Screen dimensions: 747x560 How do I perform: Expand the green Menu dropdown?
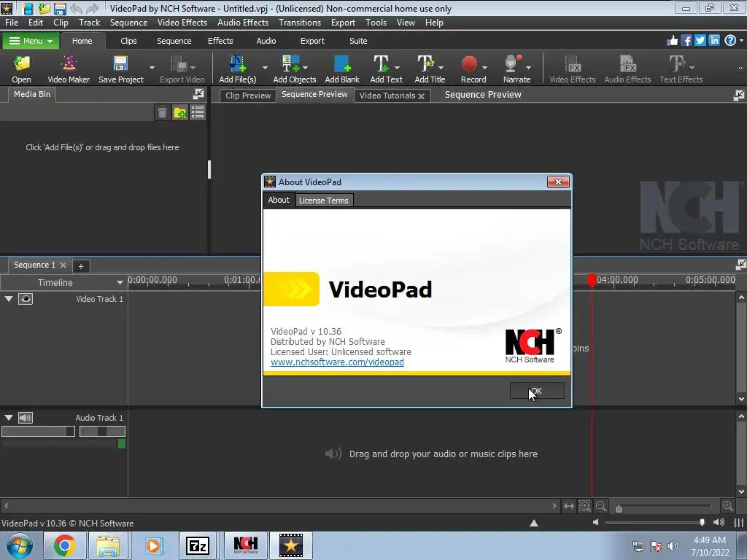31,41
